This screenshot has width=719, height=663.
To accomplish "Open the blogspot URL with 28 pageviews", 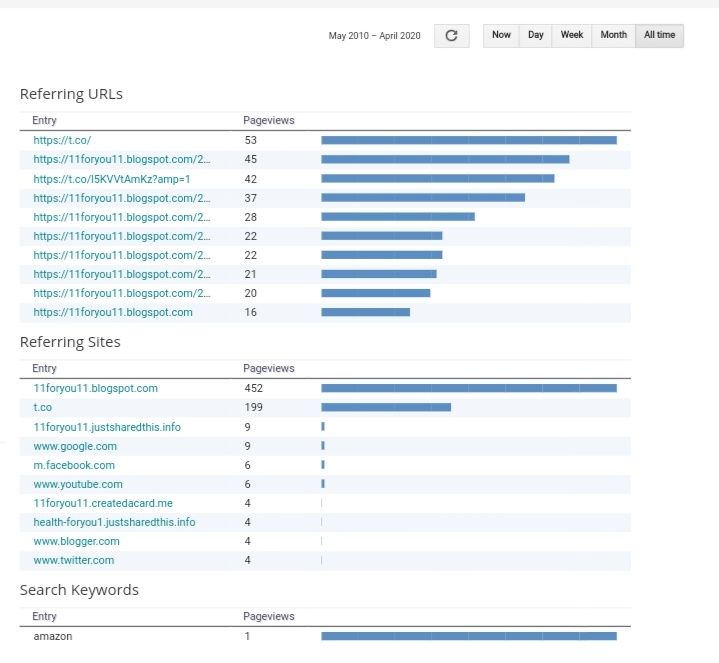I will click(x=122, y=217).
